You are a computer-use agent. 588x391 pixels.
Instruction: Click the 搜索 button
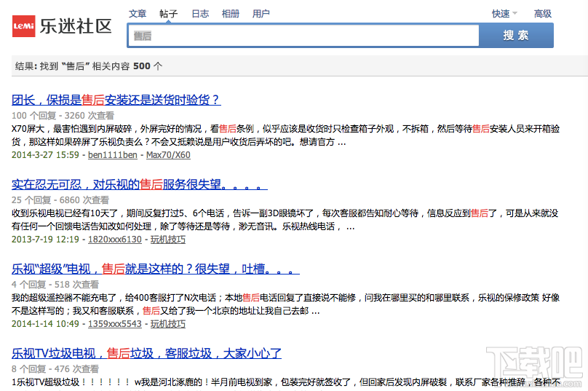point(516,35)
